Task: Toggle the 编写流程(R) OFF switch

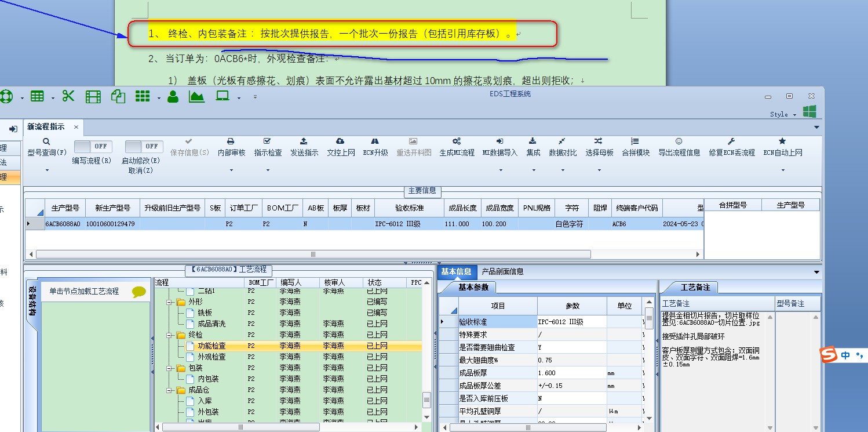Action: click(x=93, y=146)
